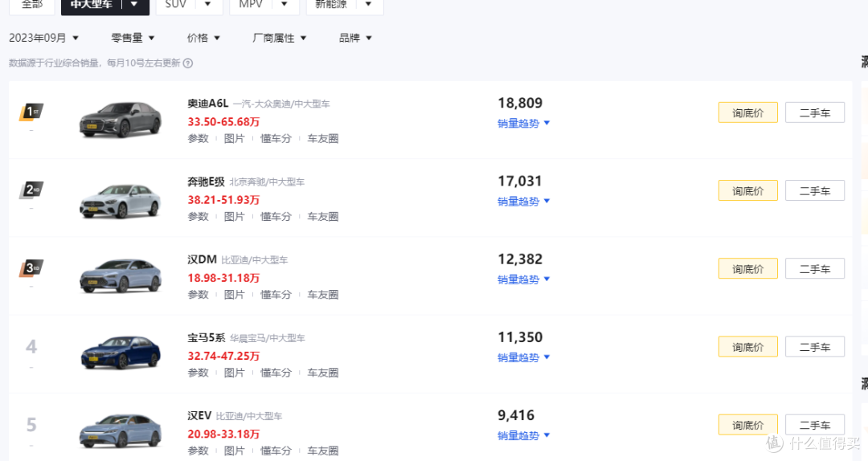
Task: Expand 销量趋势 for 奥迪A6L
Action: (524, 124)
